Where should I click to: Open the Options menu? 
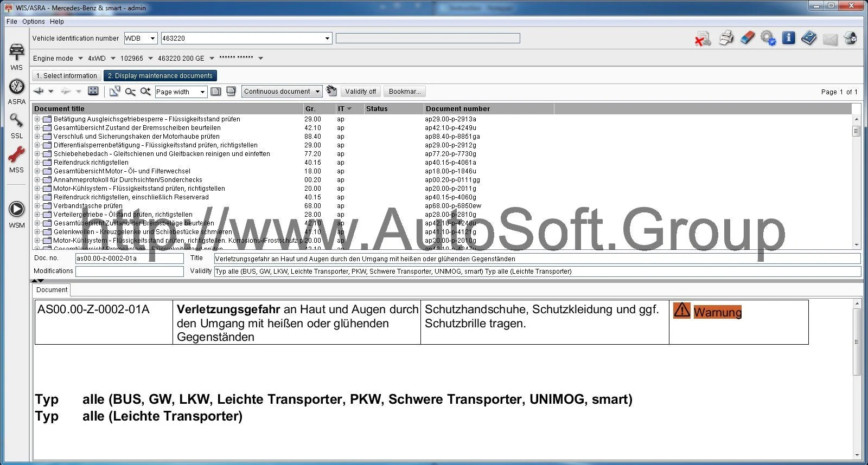tap(34, 22)
